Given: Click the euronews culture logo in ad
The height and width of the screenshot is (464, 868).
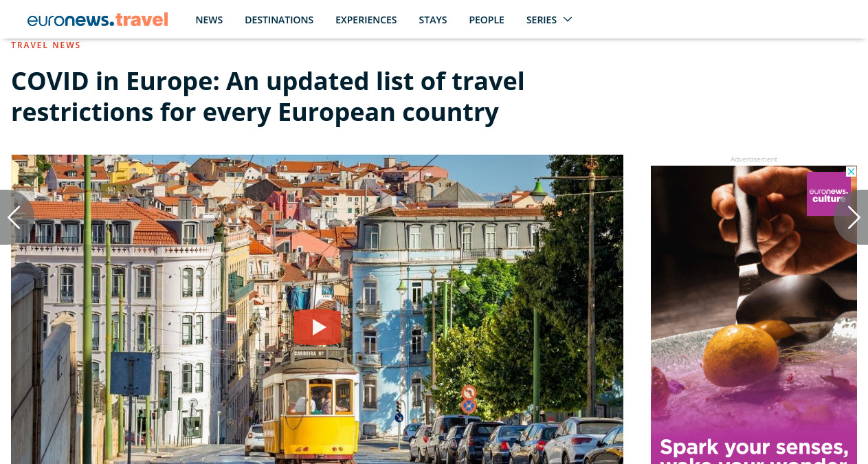Looking at the screenshot, I should (828, 194).
